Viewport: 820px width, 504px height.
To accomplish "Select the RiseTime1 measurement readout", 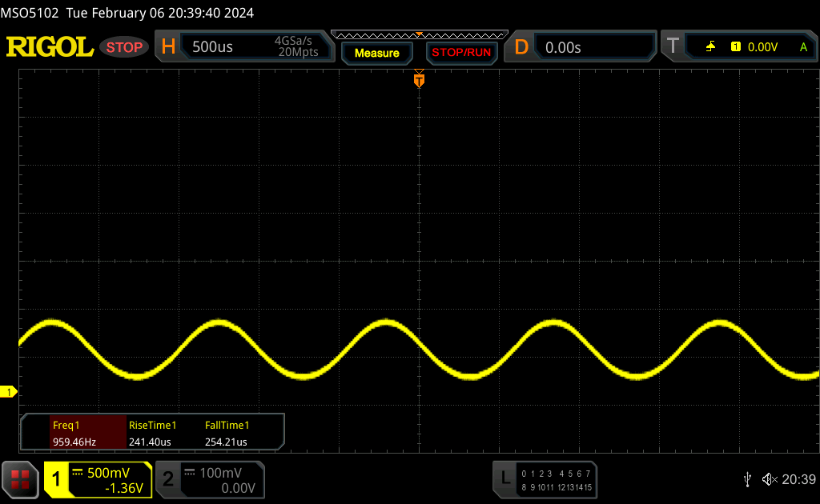I will click(152, 433).
